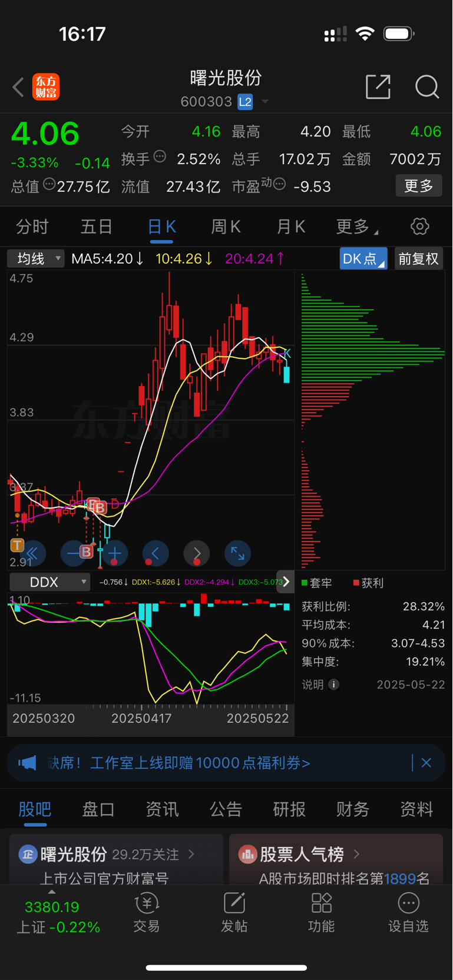This screenshot has width=453, height=980.
Task: Open chart settings gear icon
Action: tap(419, 226)
